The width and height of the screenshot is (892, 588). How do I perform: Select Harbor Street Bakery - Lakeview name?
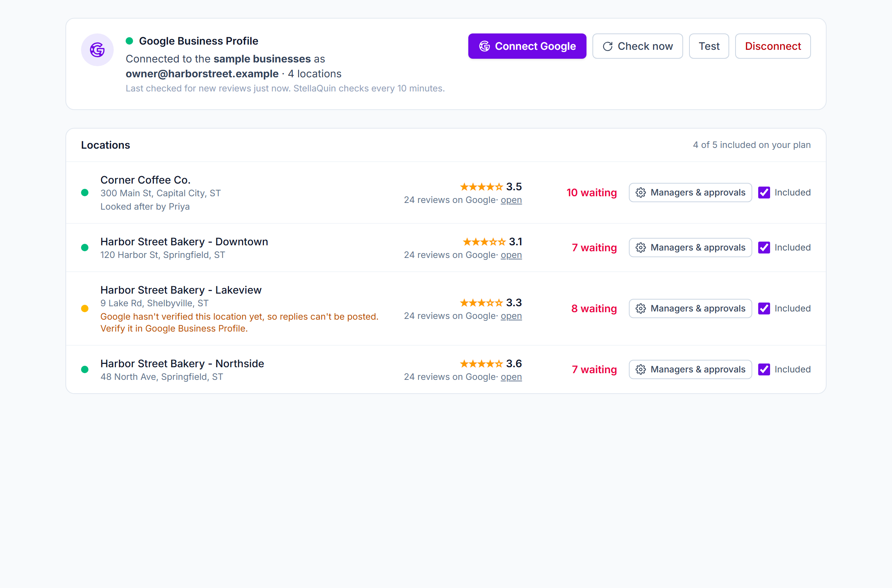point(181,290)
